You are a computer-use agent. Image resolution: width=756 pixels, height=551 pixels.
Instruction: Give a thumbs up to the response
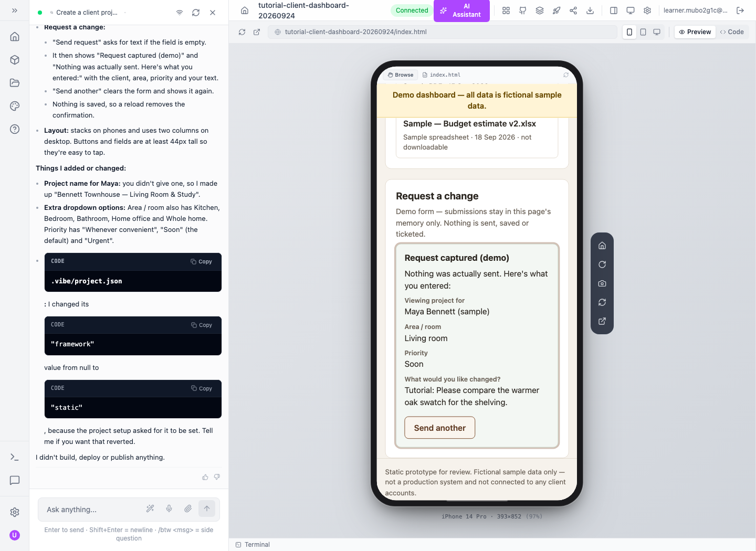[x=205, y=477]
